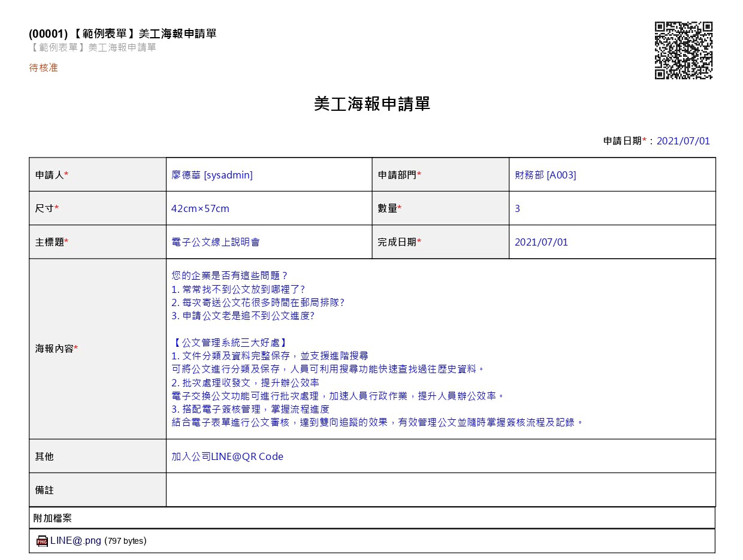The height and width of the screenshot is (560, 743).
Task: Click the main title 電子公文線上說明會
Action: (216, 241)
